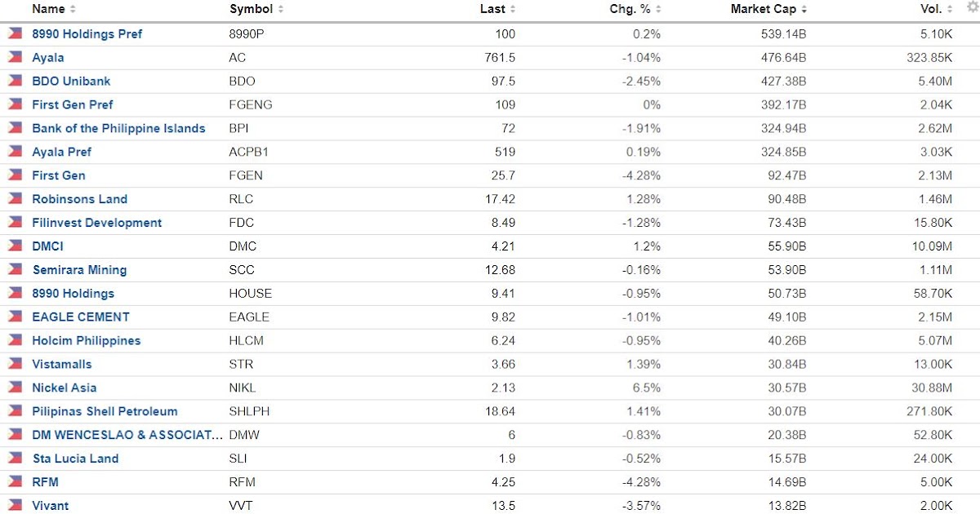Open the Sta Lucia Land link

click(x=75, y=459)
